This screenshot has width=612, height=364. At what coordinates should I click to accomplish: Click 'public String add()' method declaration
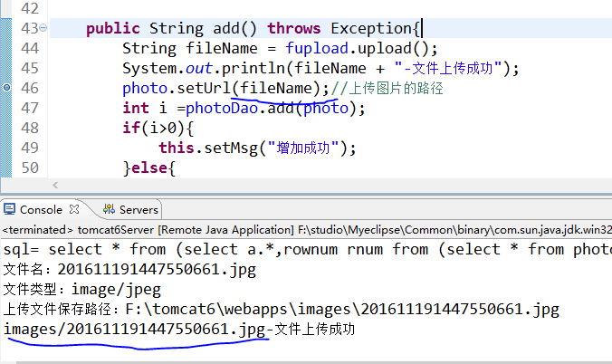click(171, 28)
